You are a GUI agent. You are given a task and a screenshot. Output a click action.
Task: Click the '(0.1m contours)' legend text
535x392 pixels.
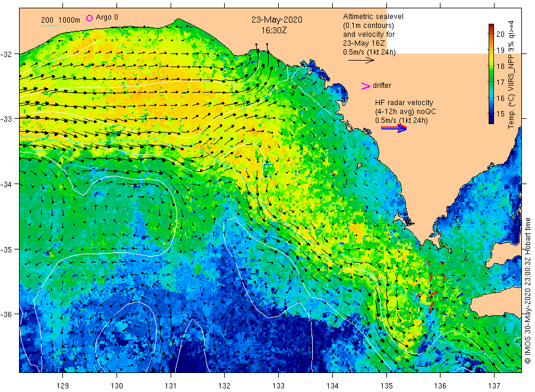[x=369, y=26]
